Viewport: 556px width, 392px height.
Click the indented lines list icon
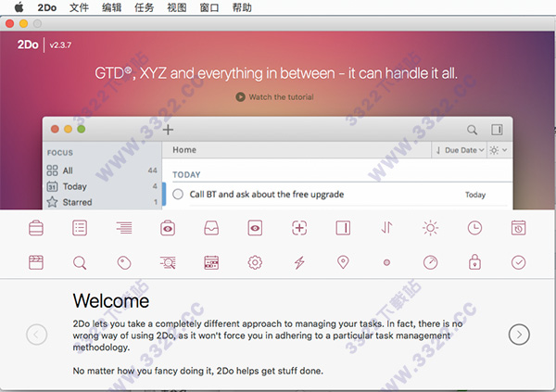124,228
